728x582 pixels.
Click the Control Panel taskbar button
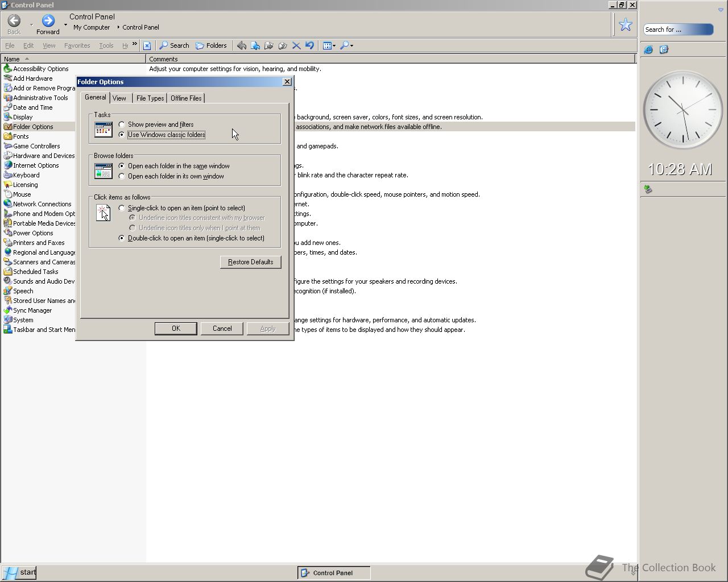coord(334,573)
